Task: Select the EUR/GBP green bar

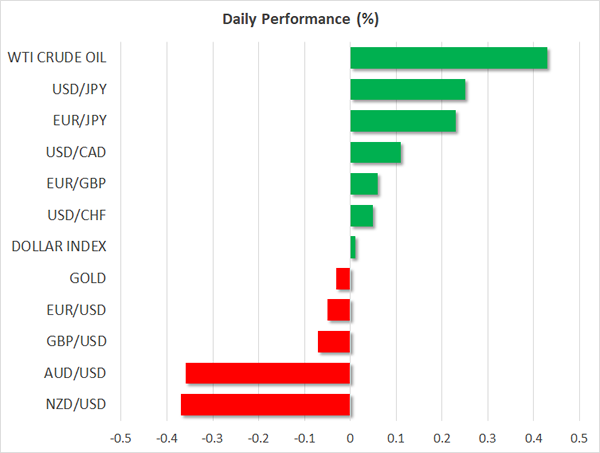Action: (364, 184)
